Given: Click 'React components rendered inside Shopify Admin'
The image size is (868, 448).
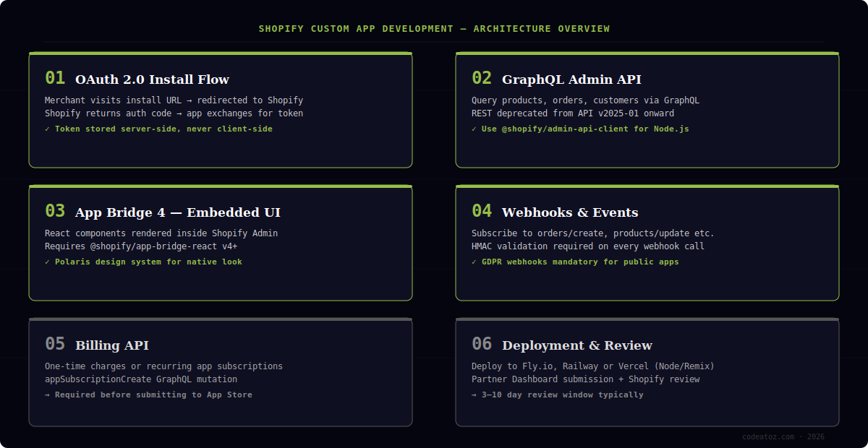Looking at the screenshot, I should coord(161,233).
